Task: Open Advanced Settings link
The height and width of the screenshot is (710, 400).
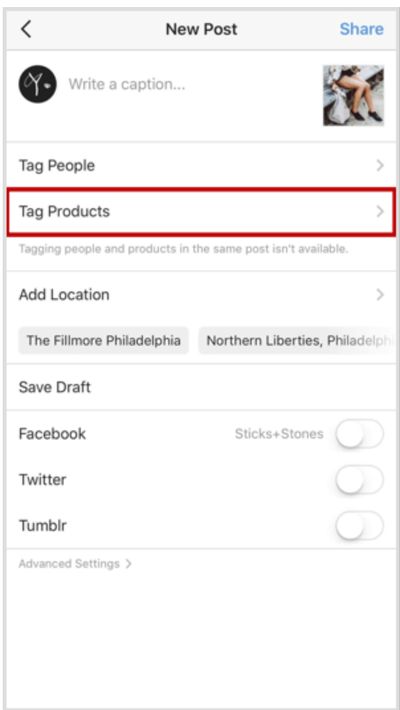Action: 75,564
